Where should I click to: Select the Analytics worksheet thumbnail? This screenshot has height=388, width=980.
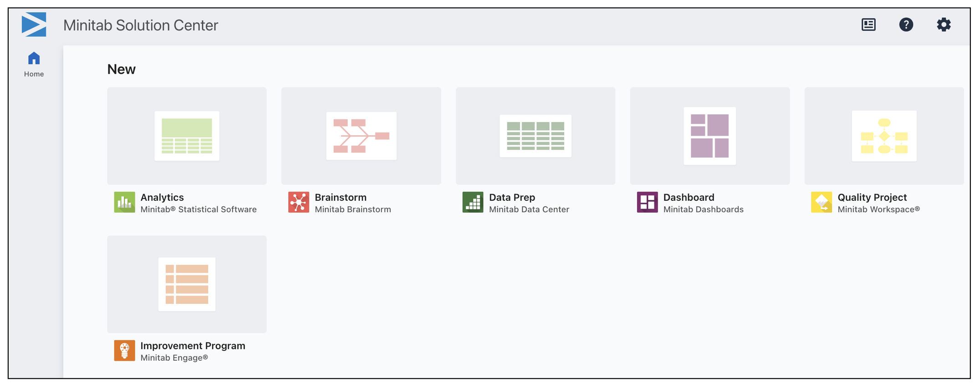point(187,136)
